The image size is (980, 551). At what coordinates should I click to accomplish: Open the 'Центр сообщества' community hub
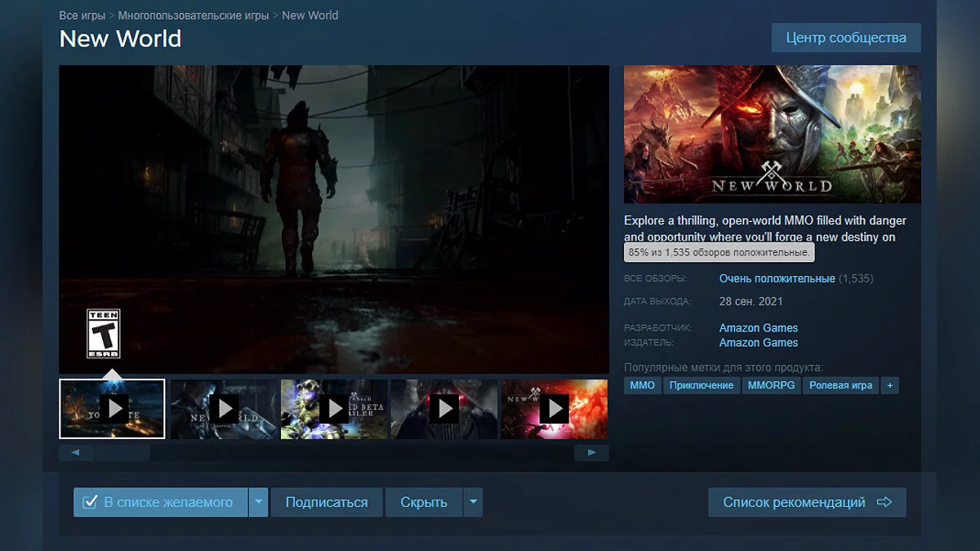tap(845, 38)
